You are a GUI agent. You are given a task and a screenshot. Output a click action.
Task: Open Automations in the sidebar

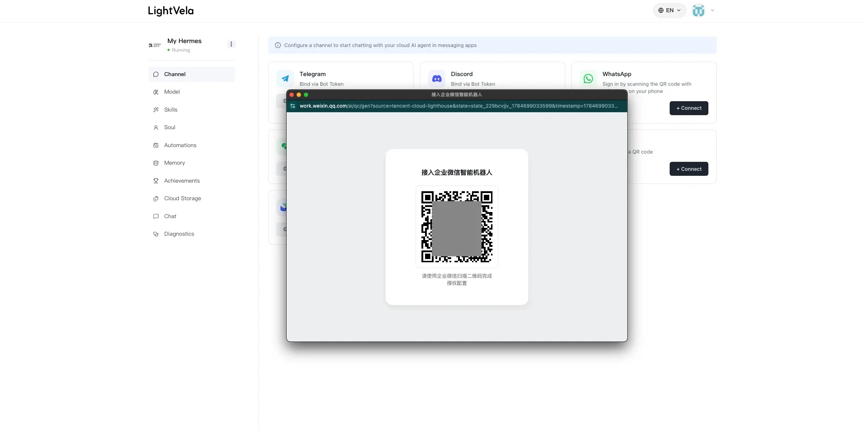coord(192,145)
